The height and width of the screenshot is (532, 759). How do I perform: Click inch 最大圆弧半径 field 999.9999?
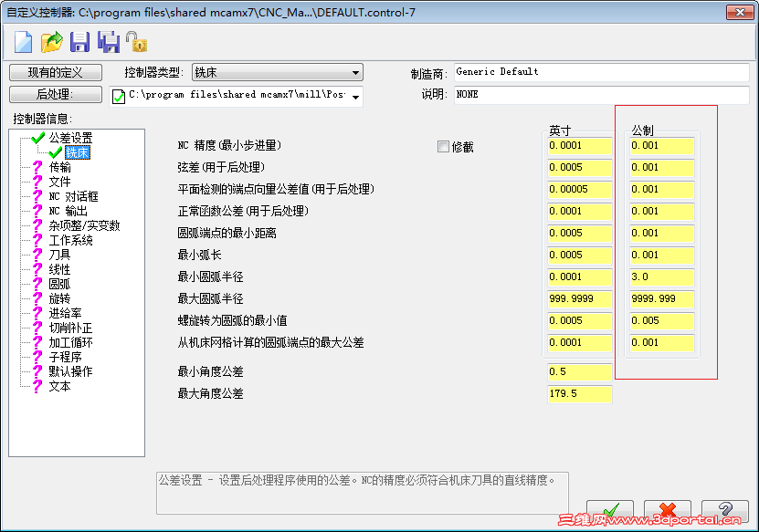579,299
